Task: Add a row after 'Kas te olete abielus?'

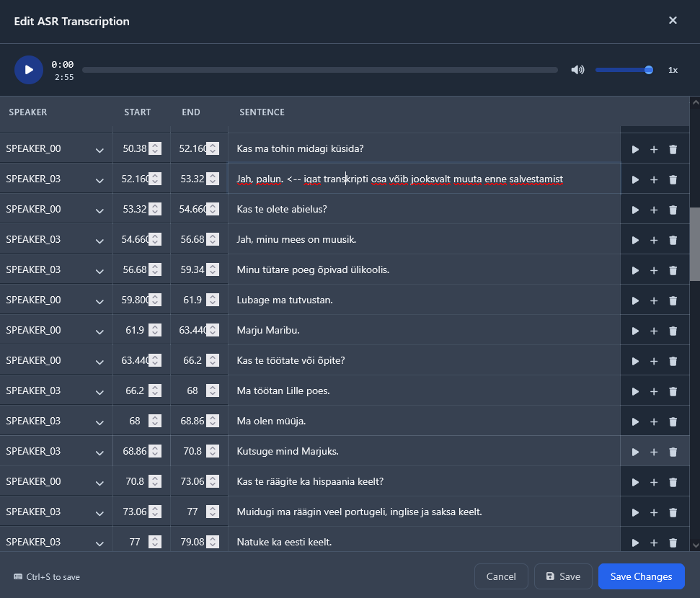Action: tap(654, 210)
